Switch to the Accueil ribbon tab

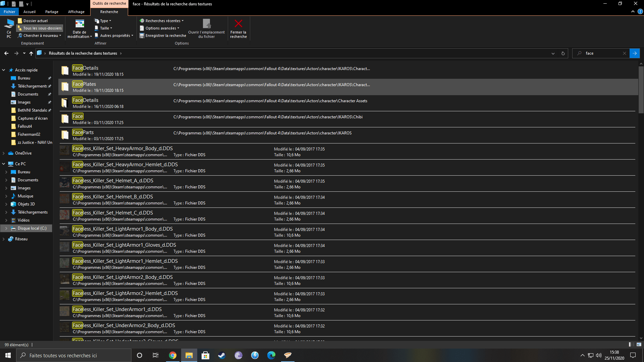click(x=30, y=12)
